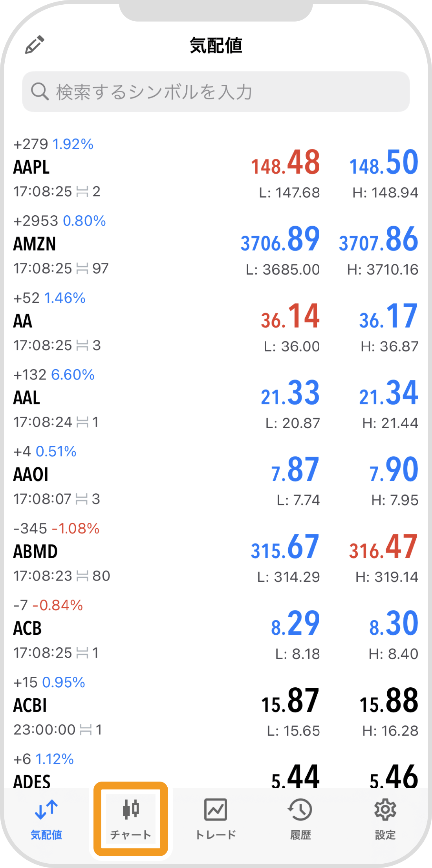Tap the pencil edit icon
The image size is (432, 868).
pos(35,45)
